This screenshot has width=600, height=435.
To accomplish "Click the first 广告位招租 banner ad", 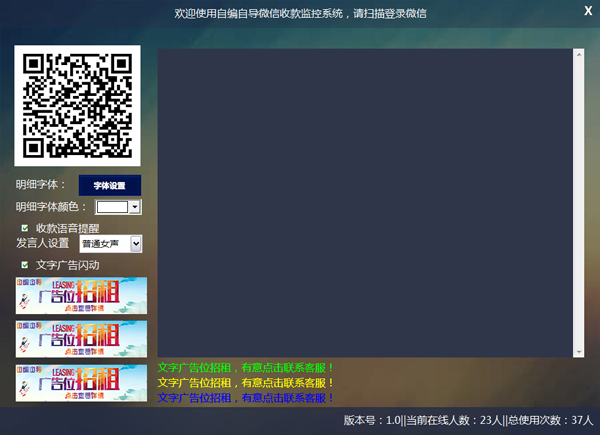I will point(81,296).
